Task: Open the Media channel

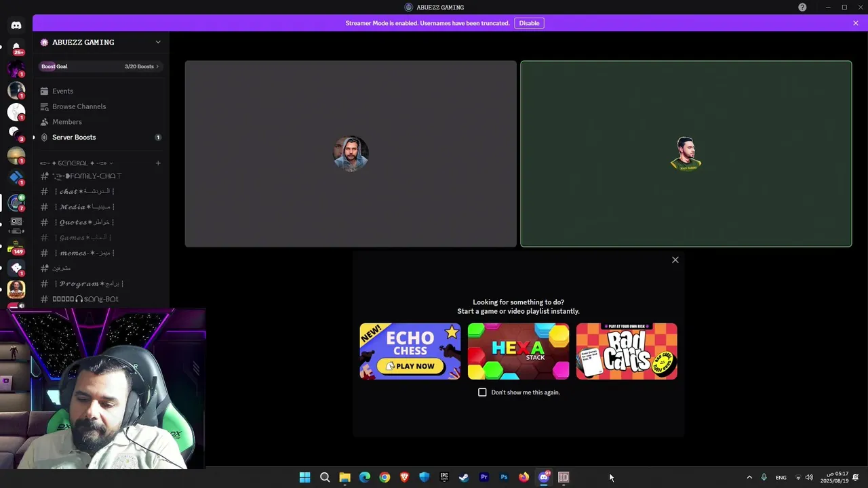Action: 101,207
